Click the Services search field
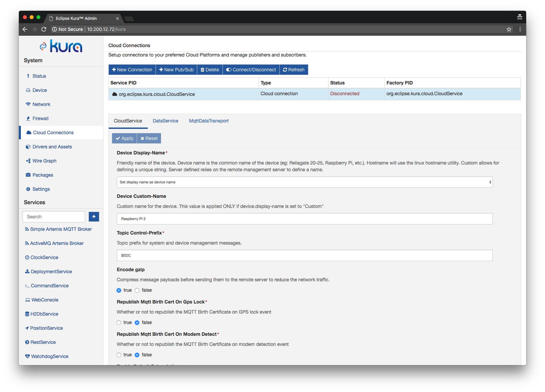 coord(54,217)
